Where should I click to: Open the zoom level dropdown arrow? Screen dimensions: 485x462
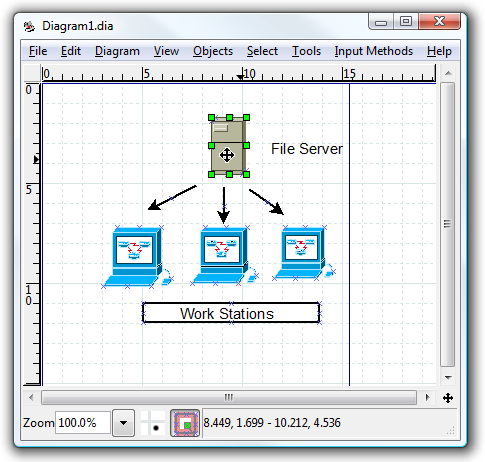click(x=123, y=423)
